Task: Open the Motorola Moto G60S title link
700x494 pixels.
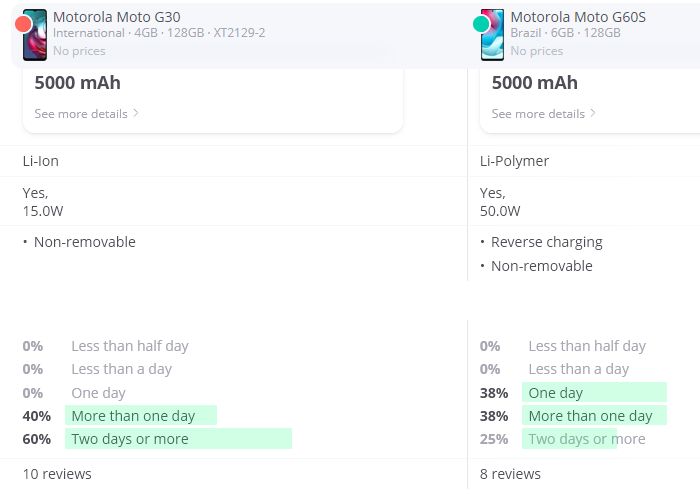Action: [577, 17]
